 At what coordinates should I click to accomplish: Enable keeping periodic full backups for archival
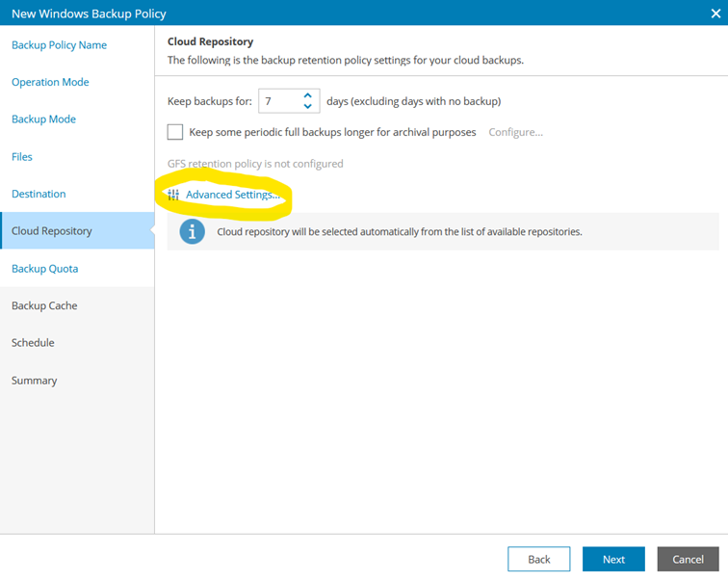[175, 132]
